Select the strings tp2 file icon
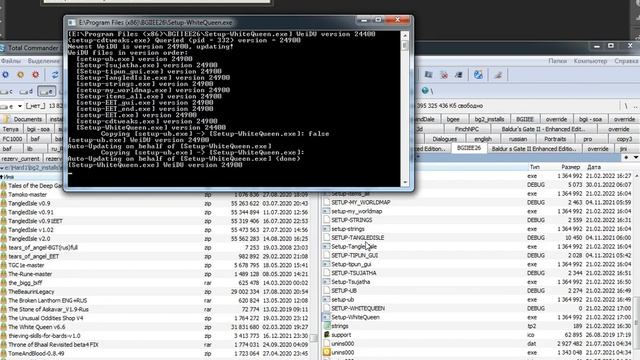 pos(326,326)
